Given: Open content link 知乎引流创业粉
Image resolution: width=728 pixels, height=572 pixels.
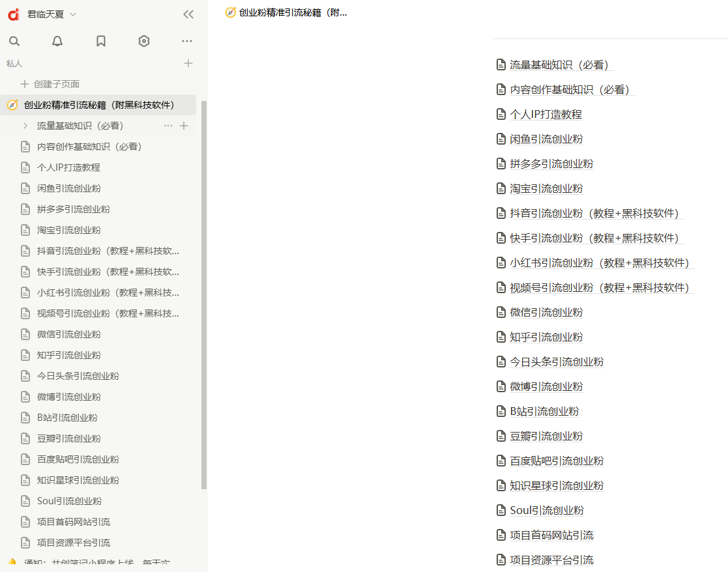Looking at the screenshot, I should coord(546,337).
